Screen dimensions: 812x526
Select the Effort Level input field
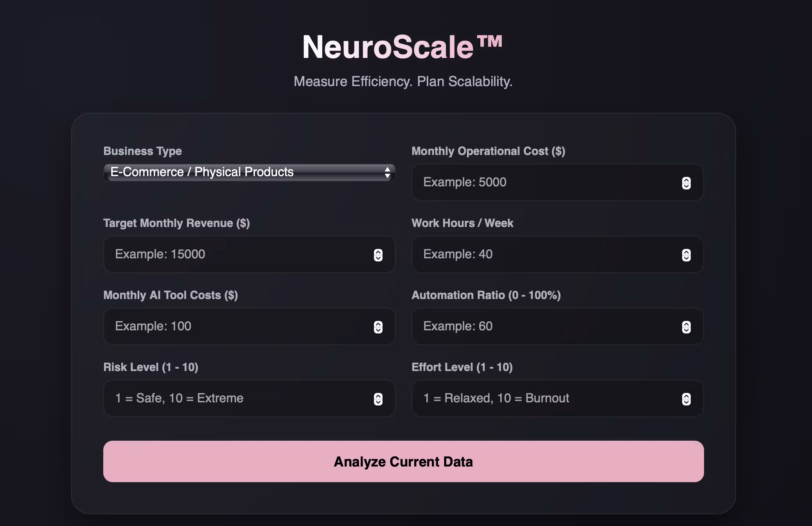click(557, 398)
